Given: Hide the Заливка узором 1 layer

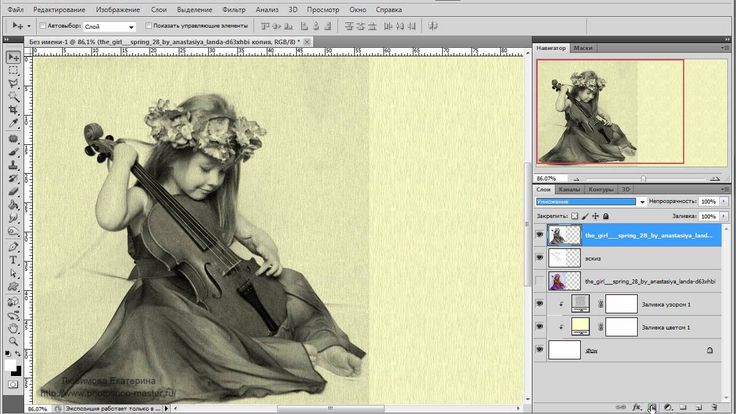Looking at the screenshot, I should click(540, 304).
